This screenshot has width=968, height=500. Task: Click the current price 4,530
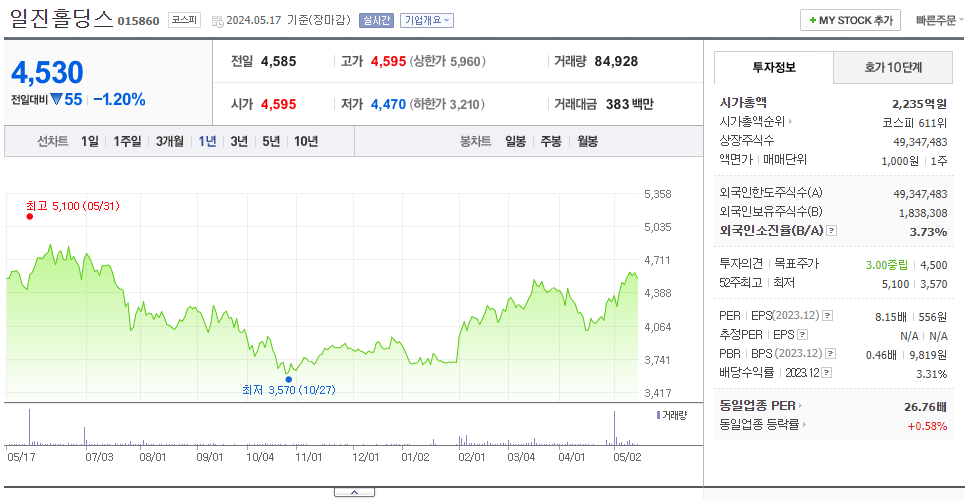(48, 72)
